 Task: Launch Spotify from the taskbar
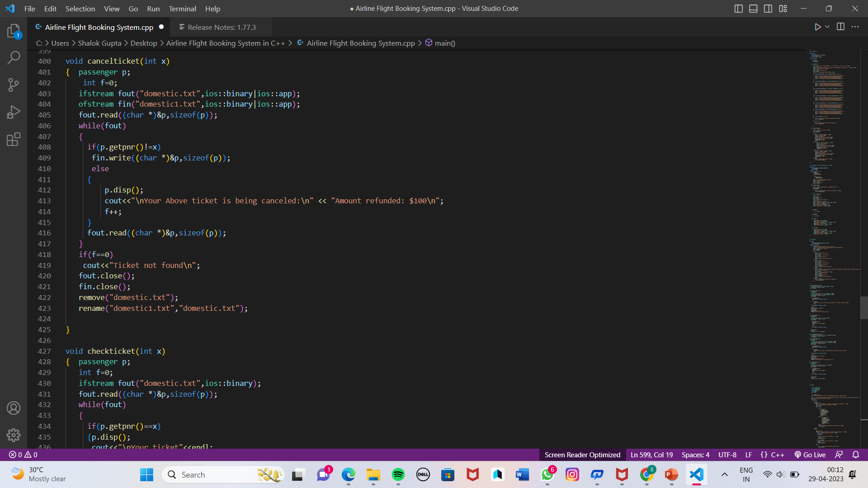coord(398,474)
